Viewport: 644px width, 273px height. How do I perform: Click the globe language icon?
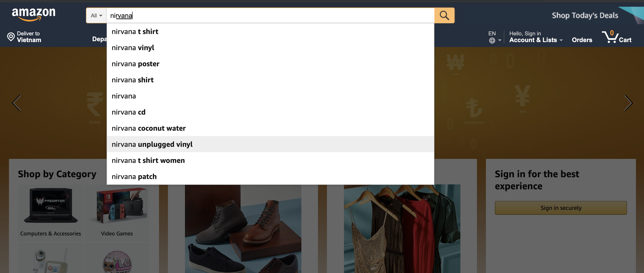point(492,41)
